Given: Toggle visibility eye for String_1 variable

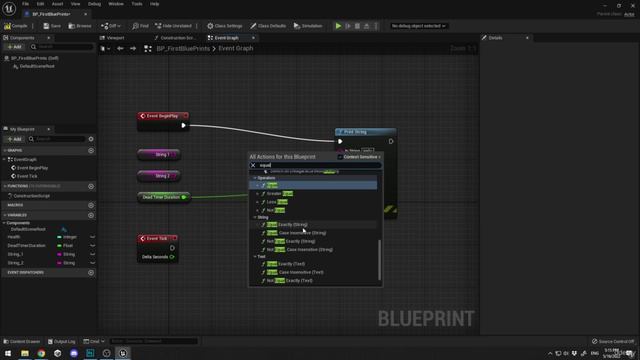Looking at the screenshot, I should 92,254.
